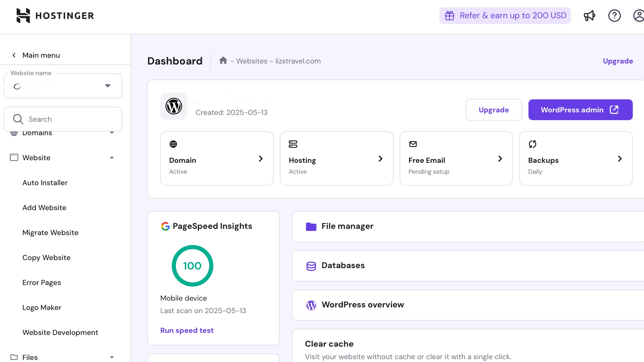The width and height of the screenshot is (644, 362).
Task: Click the Daily backups status text
Action: click(x=535, y=172)
